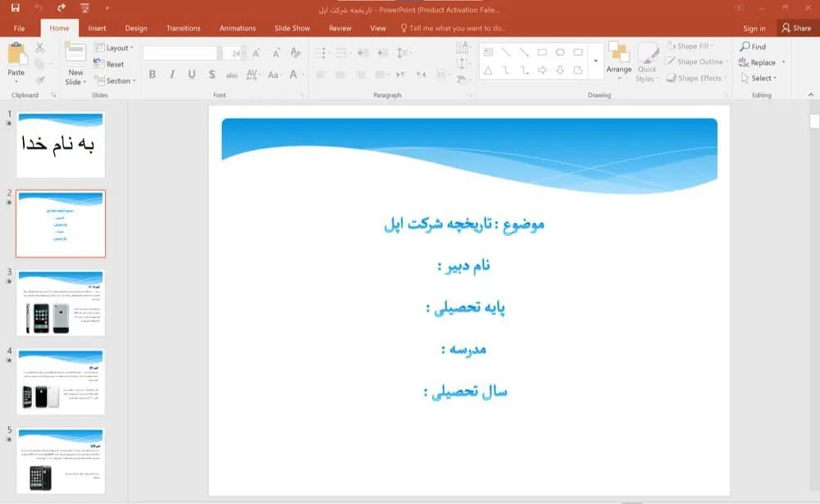820x504 pixels.
Task: Select the Triangle shape
Action: (x=488, y=70)
